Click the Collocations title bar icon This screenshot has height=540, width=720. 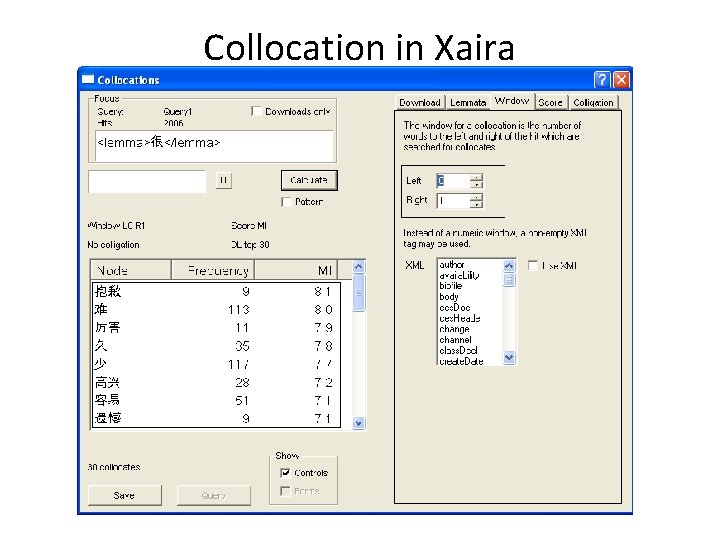88,79
